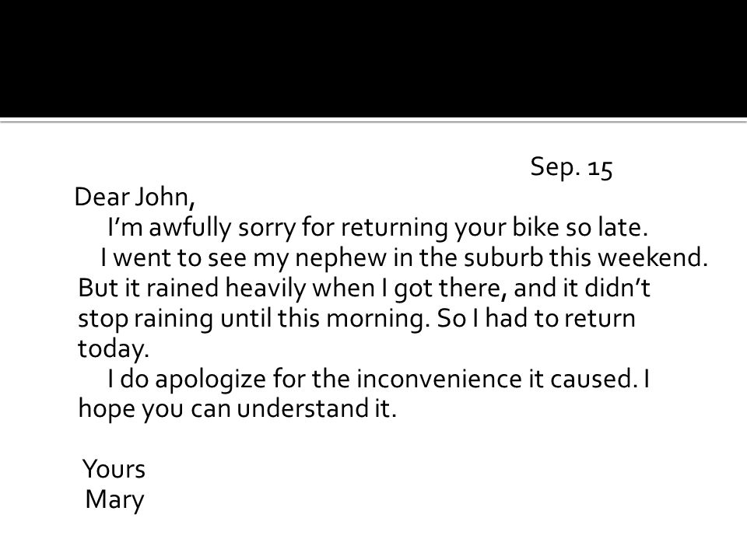Screen dimensions: 747x560
Task: Click the signature Mary
Action: [x=114, y=500]
